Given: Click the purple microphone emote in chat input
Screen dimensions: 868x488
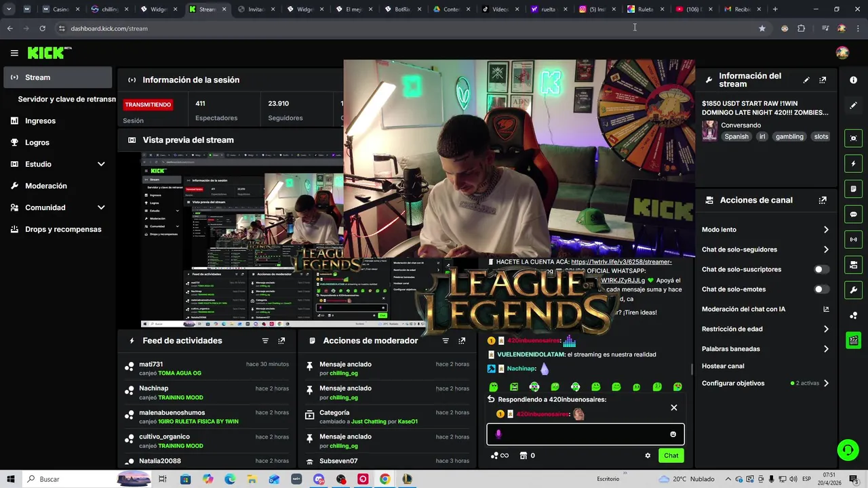Looking at the screenshot, I should click(x=498, y=434).
